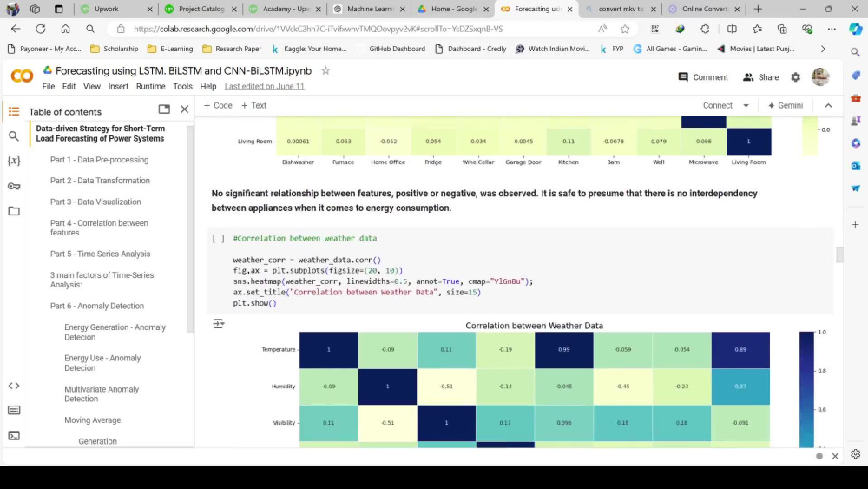Show more bookmarks chevron

coord(823,49)
